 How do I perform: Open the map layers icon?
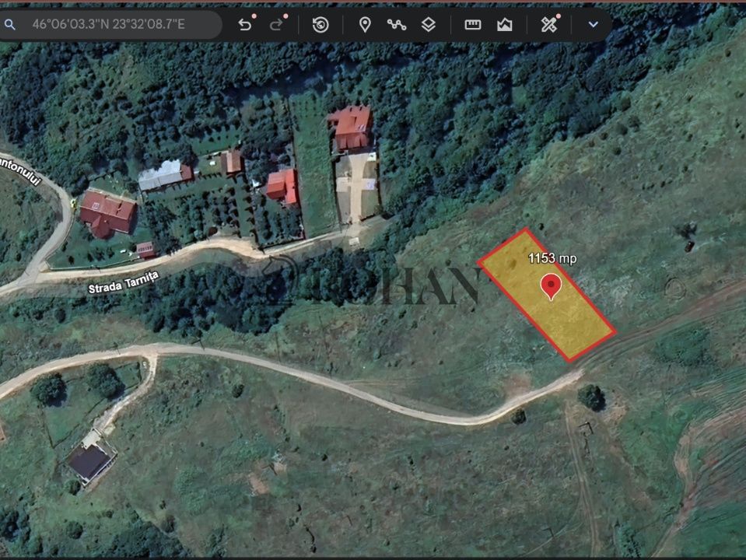click(429, 25)
